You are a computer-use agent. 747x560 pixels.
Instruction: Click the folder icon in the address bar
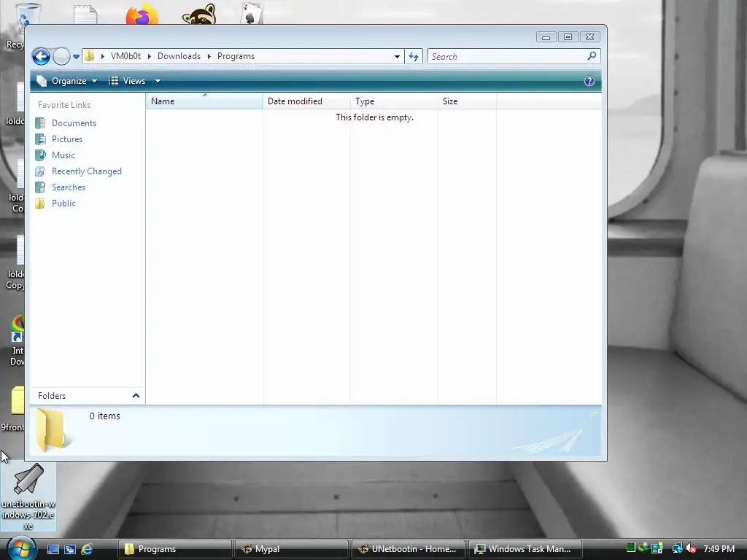[x=89, y=56]
